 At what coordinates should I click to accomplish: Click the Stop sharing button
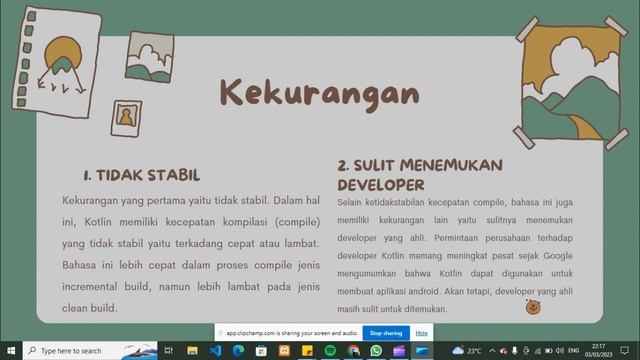click(386, 333)
